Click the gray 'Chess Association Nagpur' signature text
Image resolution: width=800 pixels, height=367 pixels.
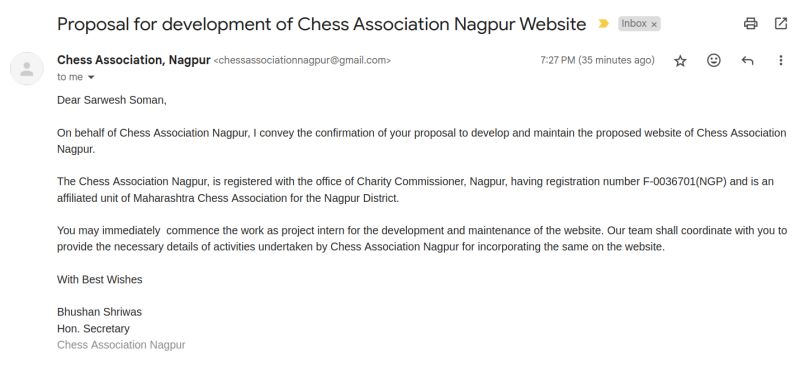(121, 345)
